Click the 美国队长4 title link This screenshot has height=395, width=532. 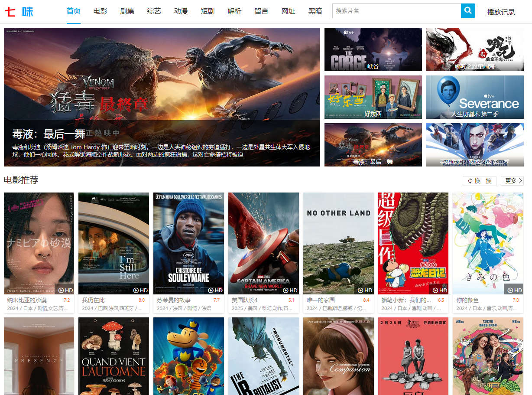pyautogui.click(x=245, y=300)
